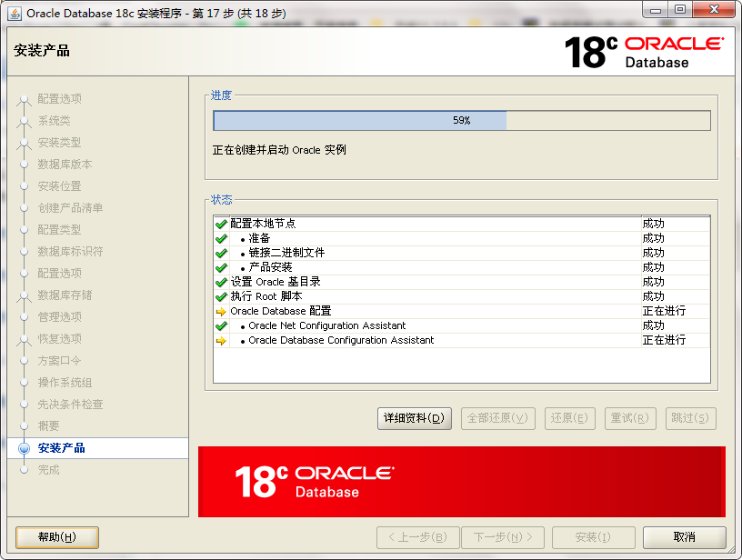Open help with 帮助(H) button
This screenshot has height=560, width=742.
point(57,537)
